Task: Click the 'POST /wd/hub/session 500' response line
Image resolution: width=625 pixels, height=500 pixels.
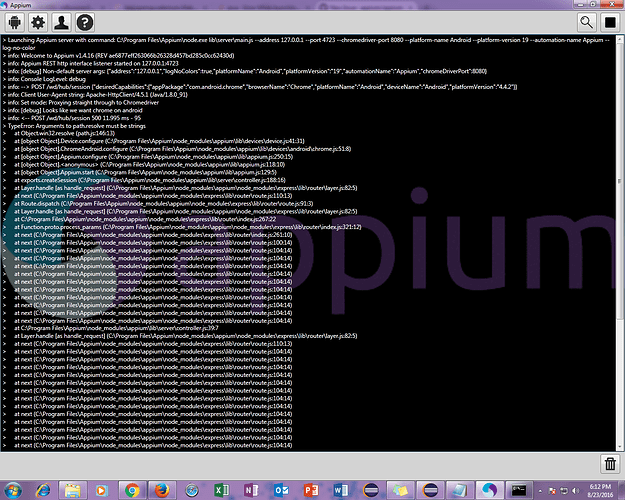Action: [x=72, y=118]
